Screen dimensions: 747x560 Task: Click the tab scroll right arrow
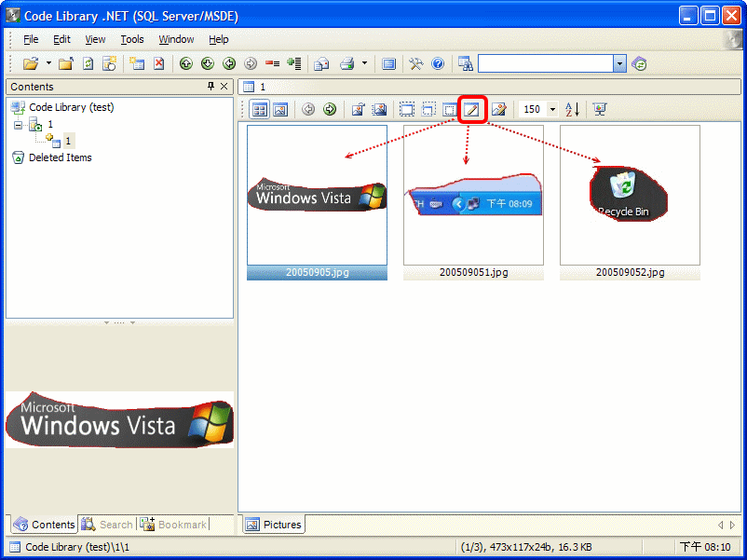pos(732,525)
